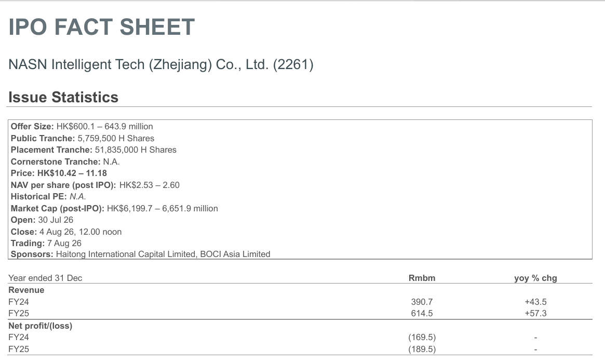
Task: Select the FY25 net loss (189.5)
Action: point(422,349)
